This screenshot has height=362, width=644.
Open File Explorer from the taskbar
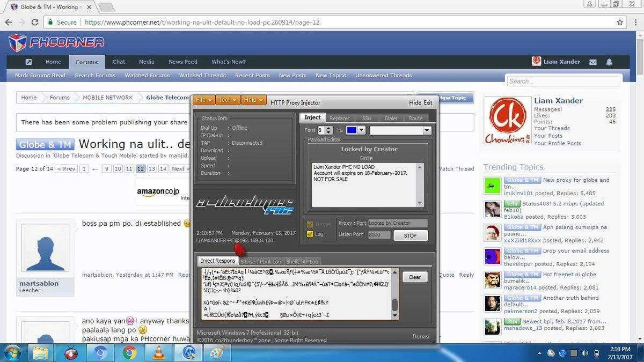coord(41,353)
